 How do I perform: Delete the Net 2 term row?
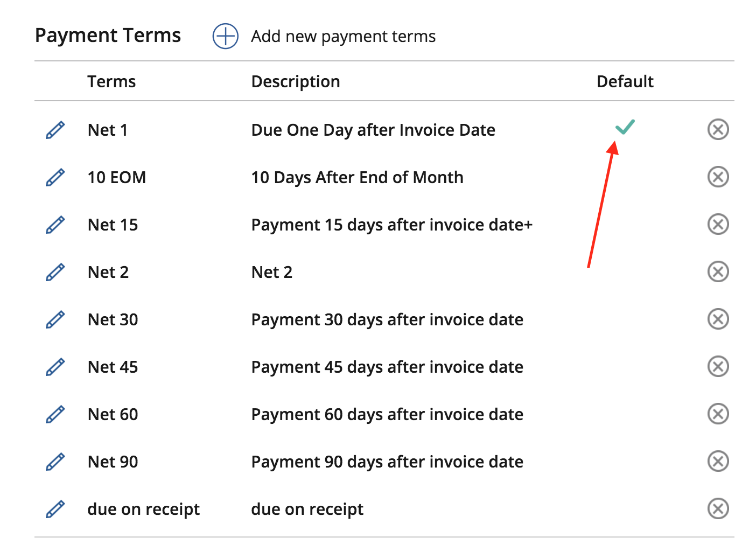(718, 271)
